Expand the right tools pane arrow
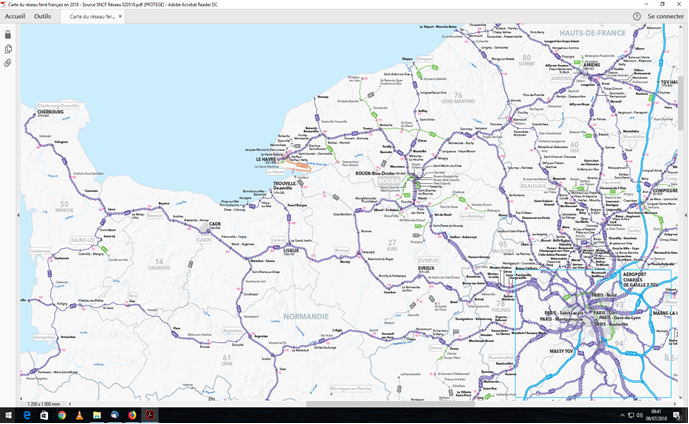 click(686, 215)
